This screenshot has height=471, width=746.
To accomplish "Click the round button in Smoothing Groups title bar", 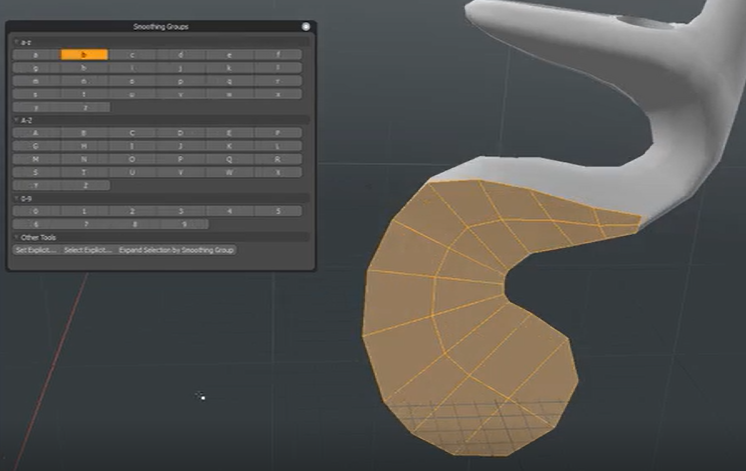I will pyautogui.click(x=306, y=26).
